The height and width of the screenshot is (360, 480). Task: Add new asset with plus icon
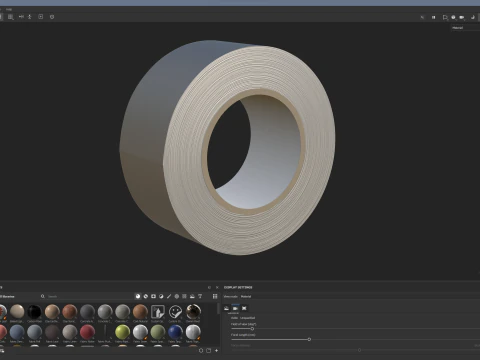pos(217,350)
